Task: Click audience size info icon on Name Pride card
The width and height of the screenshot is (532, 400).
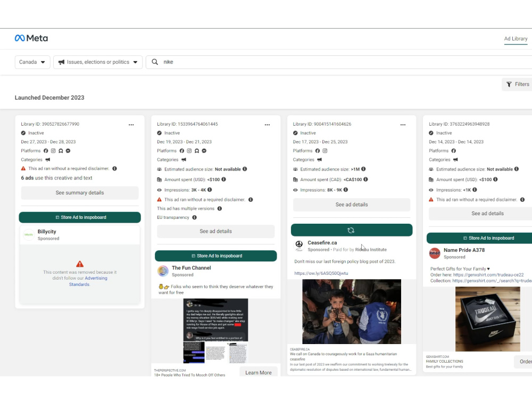Action: click(x=517, y=169)
